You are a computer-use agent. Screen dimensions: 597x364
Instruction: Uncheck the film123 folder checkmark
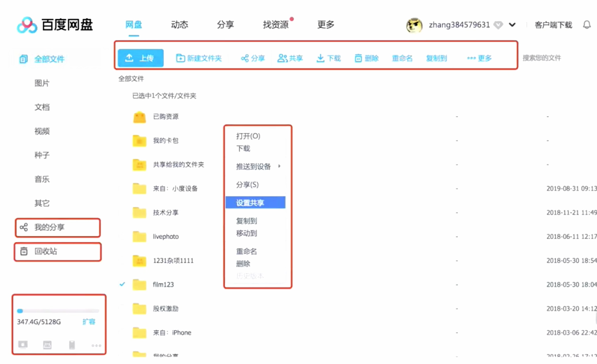122,284
